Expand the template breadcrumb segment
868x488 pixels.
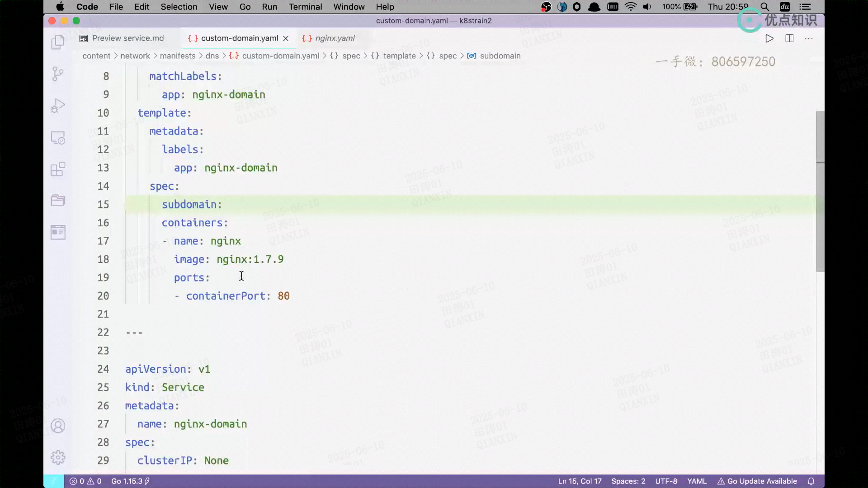click(x=399, y=56)
